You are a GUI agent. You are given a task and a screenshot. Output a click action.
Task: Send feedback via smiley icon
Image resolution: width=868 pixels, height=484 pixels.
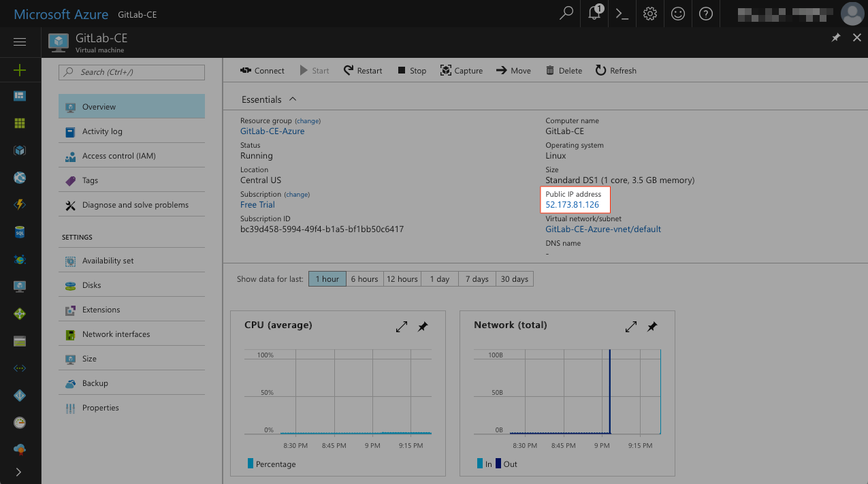coord(677,14)
